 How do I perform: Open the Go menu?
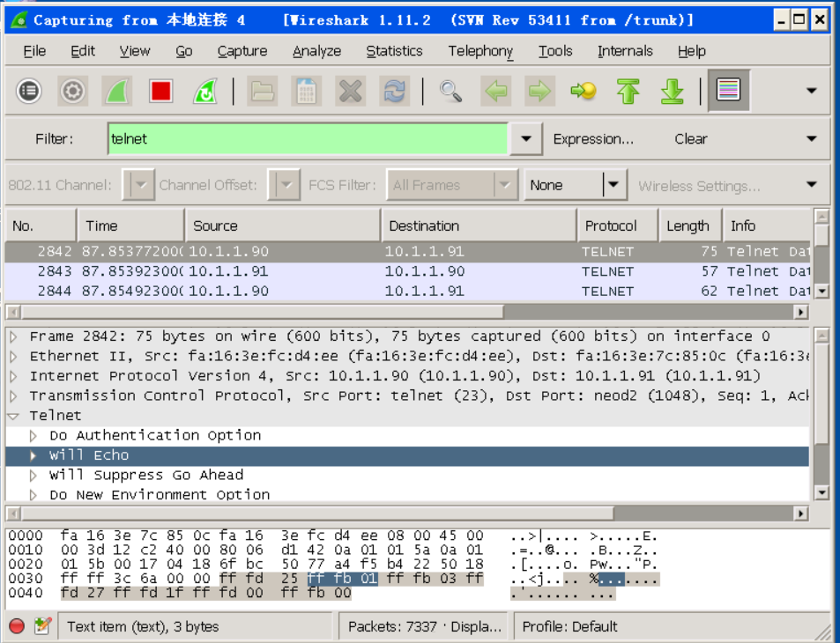point(183,51)
